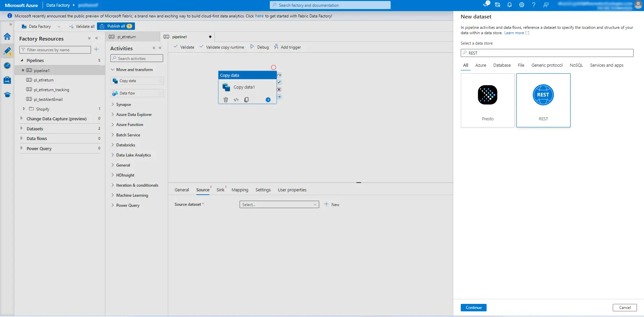Select the Presto data store tile
This screenshot has width=644, height=317.
(488, 100)
